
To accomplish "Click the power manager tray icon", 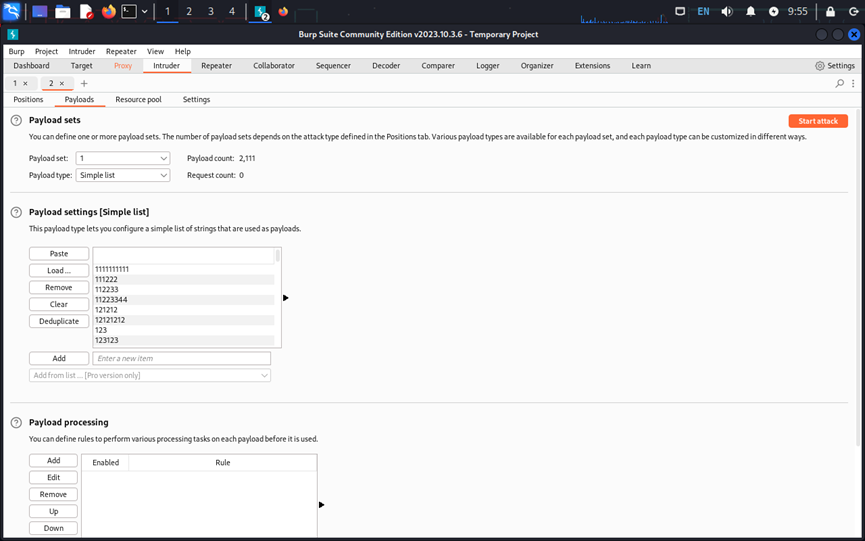I will 773,11.
